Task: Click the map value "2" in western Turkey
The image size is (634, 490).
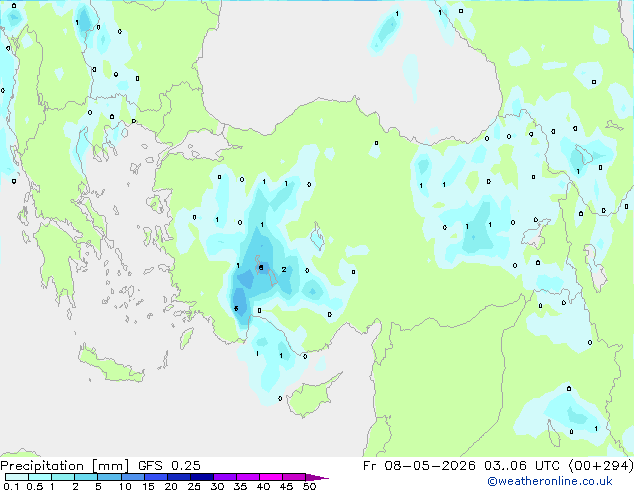Action: pyautogui.click(x=284, y=269)
